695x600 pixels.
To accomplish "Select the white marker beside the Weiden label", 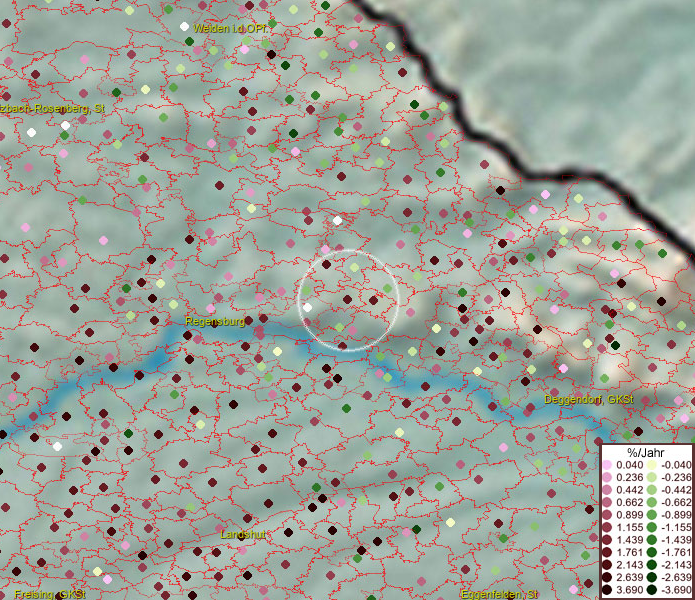I will 184,27.
